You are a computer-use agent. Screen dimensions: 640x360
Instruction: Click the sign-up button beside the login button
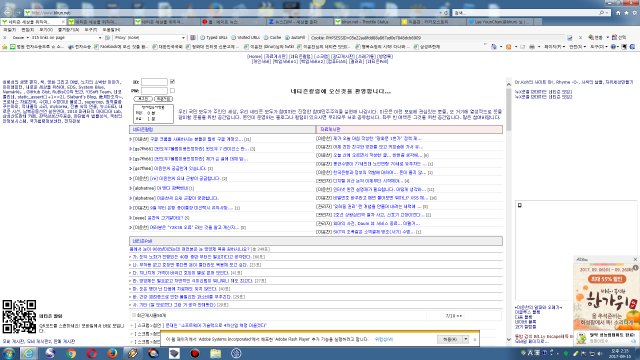click(x=164, y=99)
